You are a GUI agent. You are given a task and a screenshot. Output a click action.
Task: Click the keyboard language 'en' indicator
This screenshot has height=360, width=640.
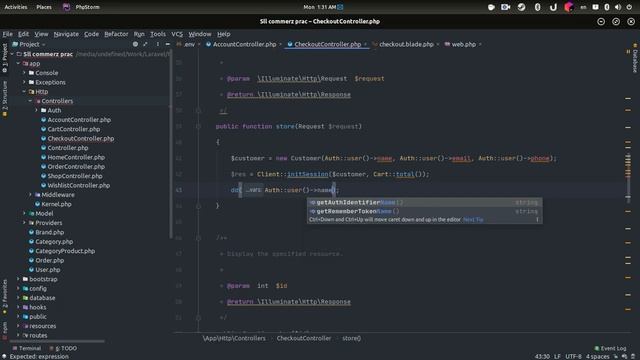pos(583,7)
